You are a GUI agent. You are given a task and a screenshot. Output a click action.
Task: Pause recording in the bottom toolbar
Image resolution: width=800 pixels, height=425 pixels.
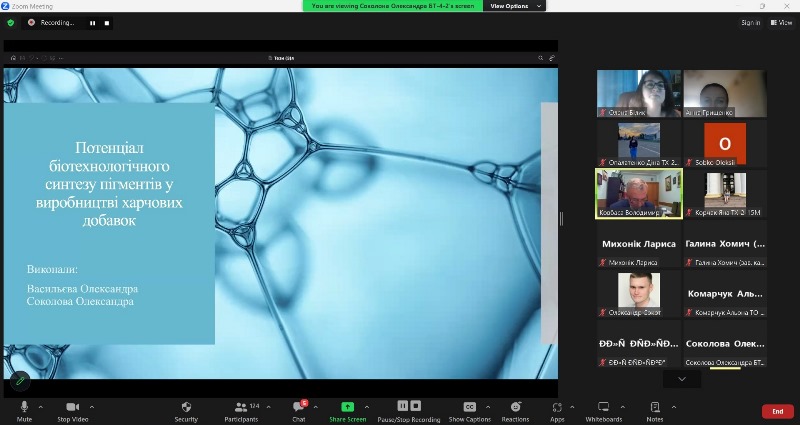[x=403, y=406]
